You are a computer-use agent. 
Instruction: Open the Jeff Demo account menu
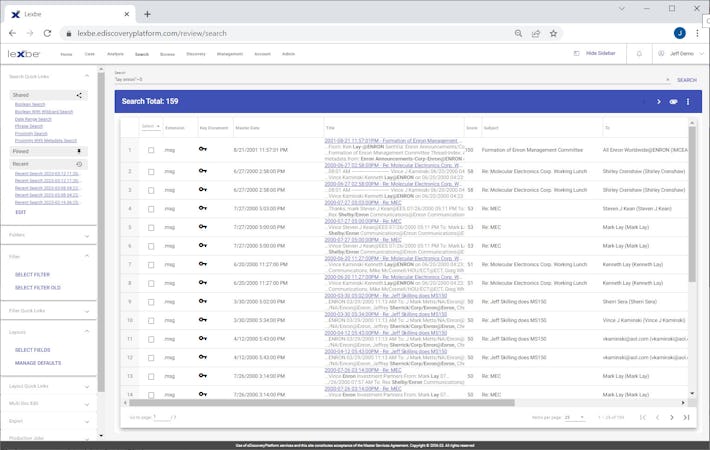(681, 53)
